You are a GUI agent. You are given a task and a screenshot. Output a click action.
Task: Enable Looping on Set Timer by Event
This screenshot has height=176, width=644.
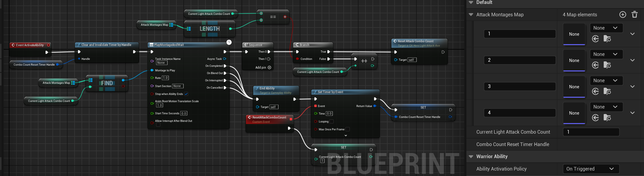332,122
